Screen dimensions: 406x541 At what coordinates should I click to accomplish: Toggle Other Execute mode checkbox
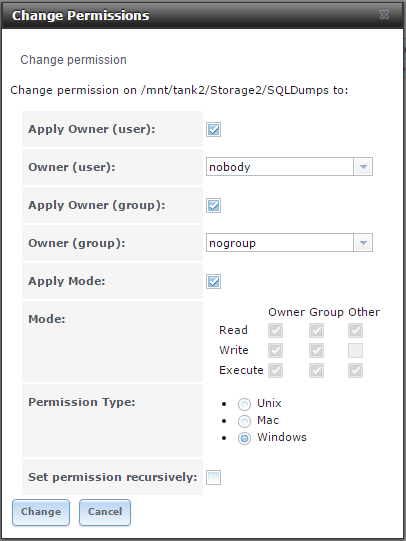coord(355,371)
